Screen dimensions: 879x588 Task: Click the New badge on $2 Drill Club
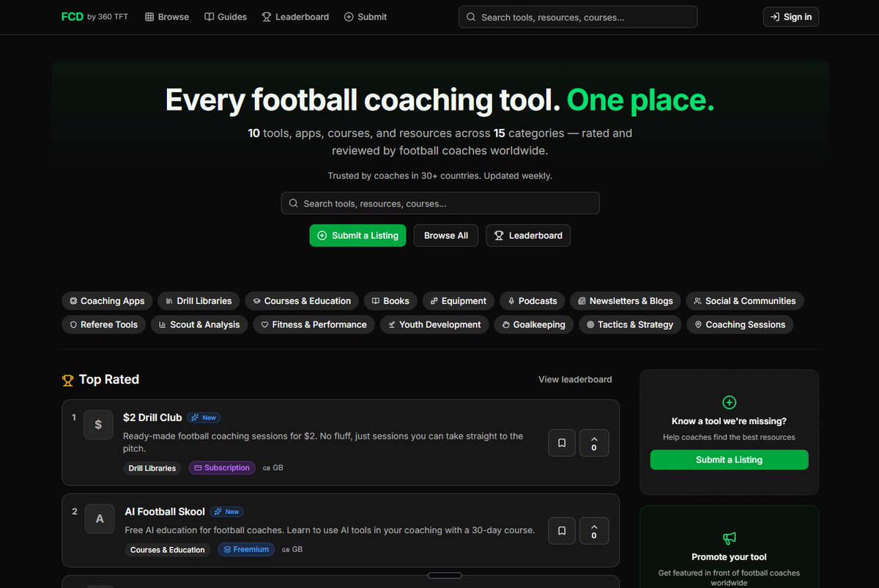pyautogui.click(x=204, y=417)
